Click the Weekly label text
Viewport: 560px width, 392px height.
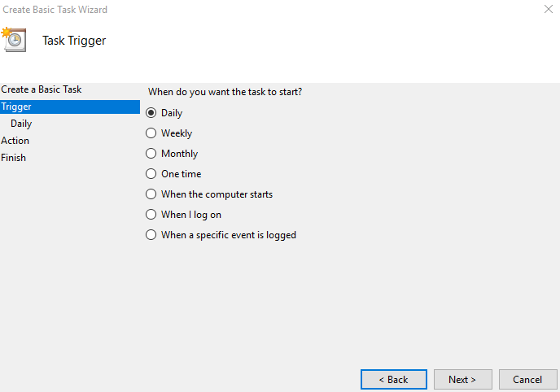(x=177, y=133)
